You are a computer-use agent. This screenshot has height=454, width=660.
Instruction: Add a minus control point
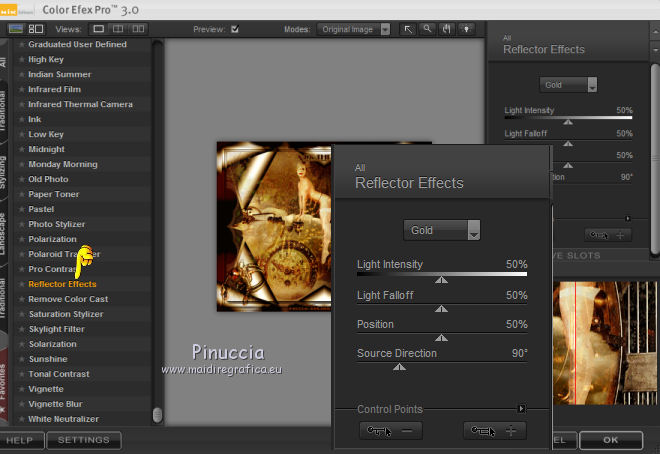pyautogui.click(x=391, y=430)
